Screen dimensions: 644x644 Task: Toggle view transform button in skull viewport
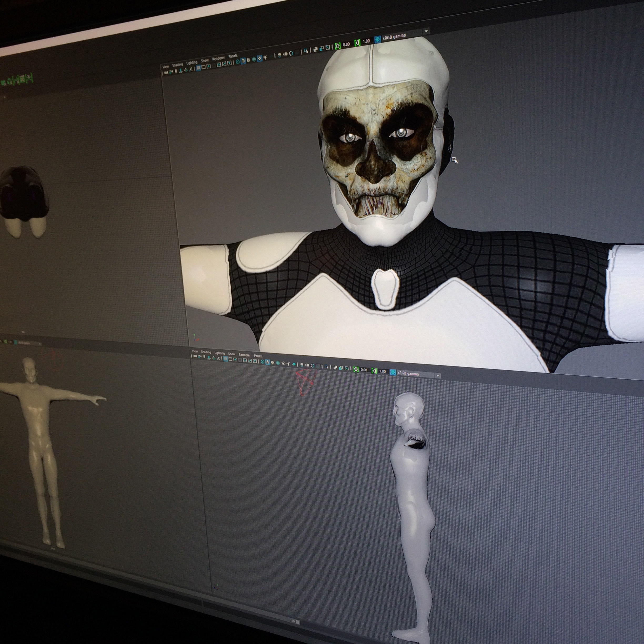[x=378, y=40]
